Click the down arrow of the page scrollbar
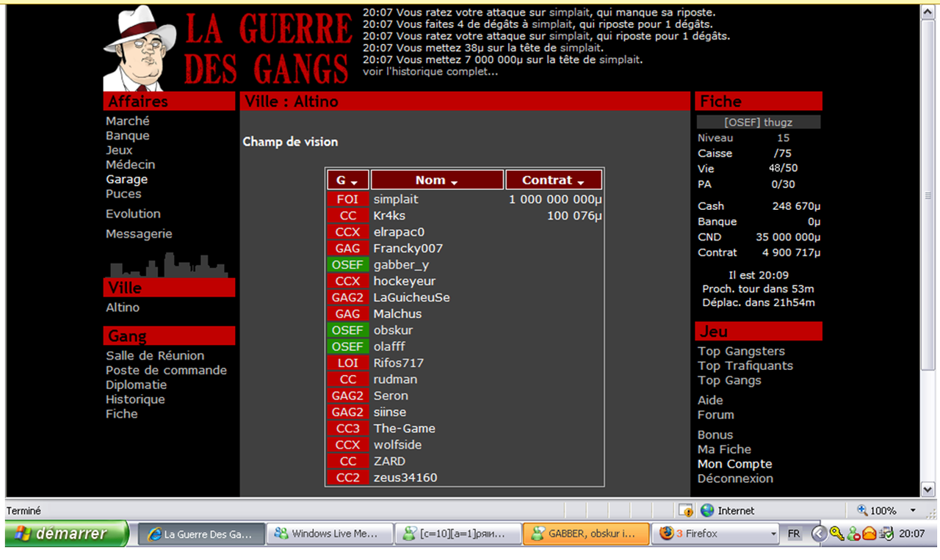The image size is (940, 560). (x=928, y=489)
